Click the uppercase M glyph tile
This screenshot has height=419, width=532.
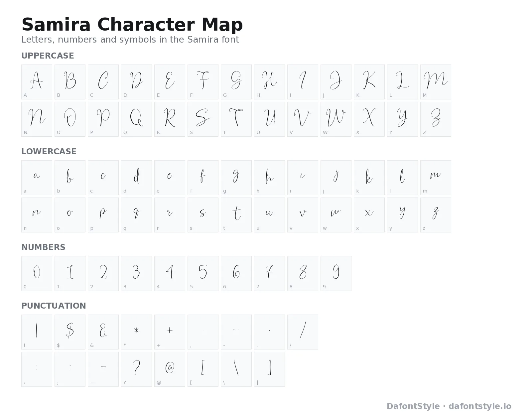[x=436, y=82]
